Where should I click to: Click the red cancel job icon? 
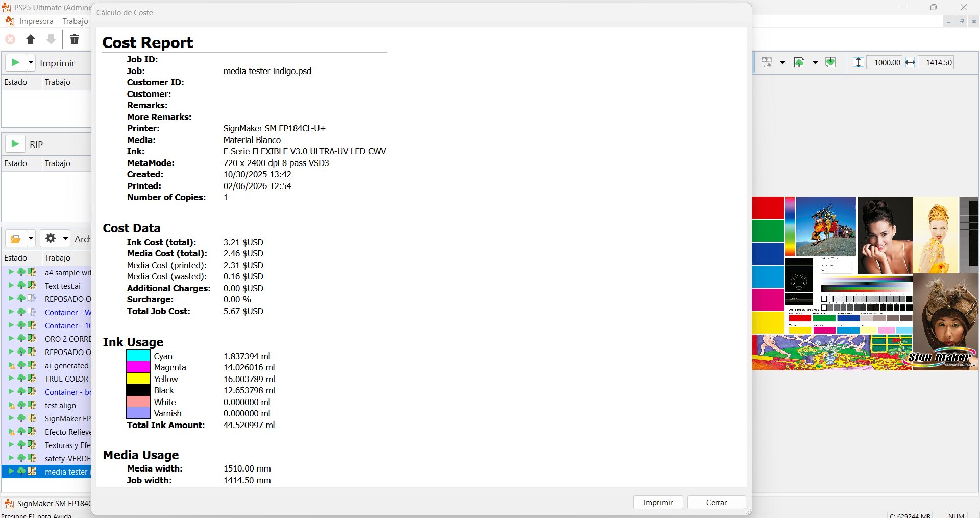10,39
